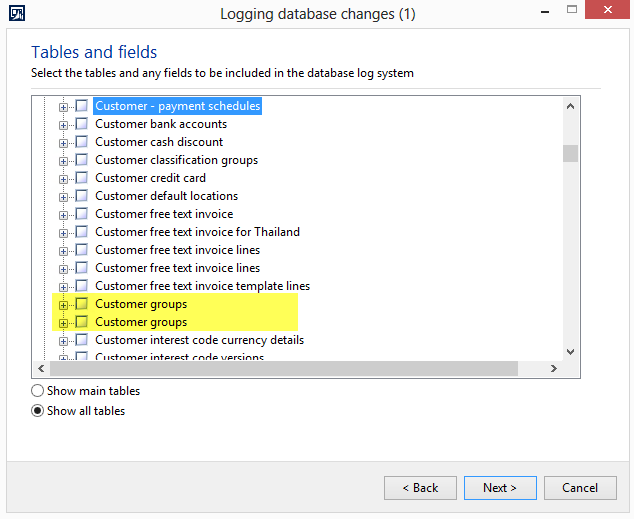
Task: Expand the Customer classification groups node
Action: 64,160
